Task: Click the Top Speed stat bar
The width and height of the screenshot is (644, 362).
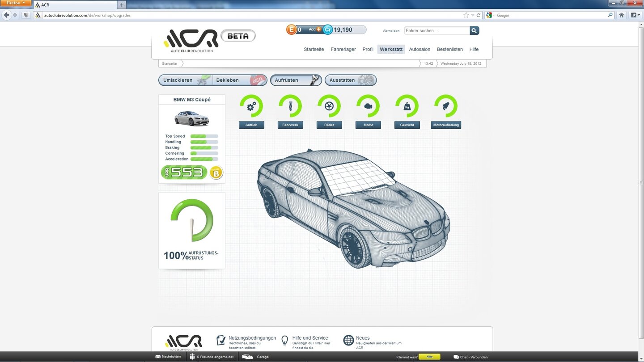Action: point(204,136)
